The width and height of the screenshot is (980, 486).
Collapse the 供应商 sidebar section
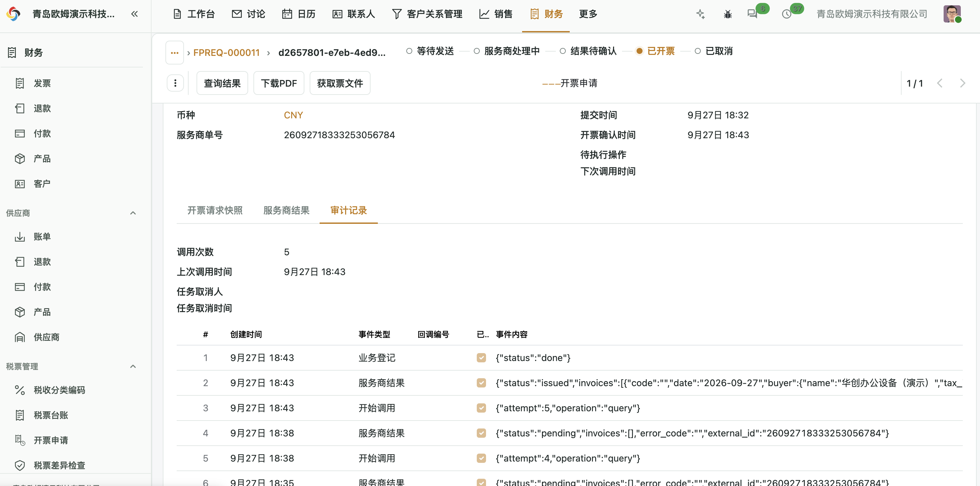point(133,213)
